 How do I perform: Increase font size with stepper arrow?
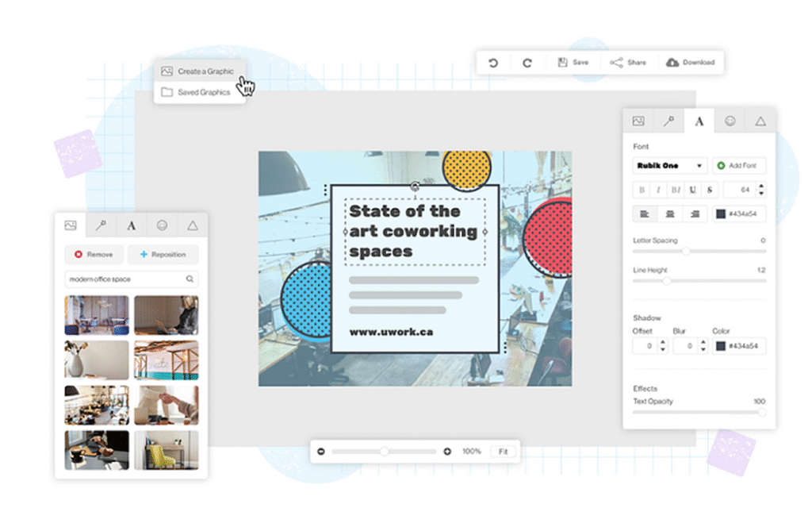point(761,187)
